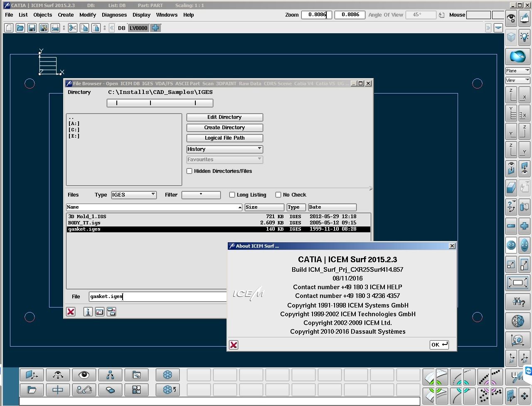Click the LV0000 level button

coord(138,28)
